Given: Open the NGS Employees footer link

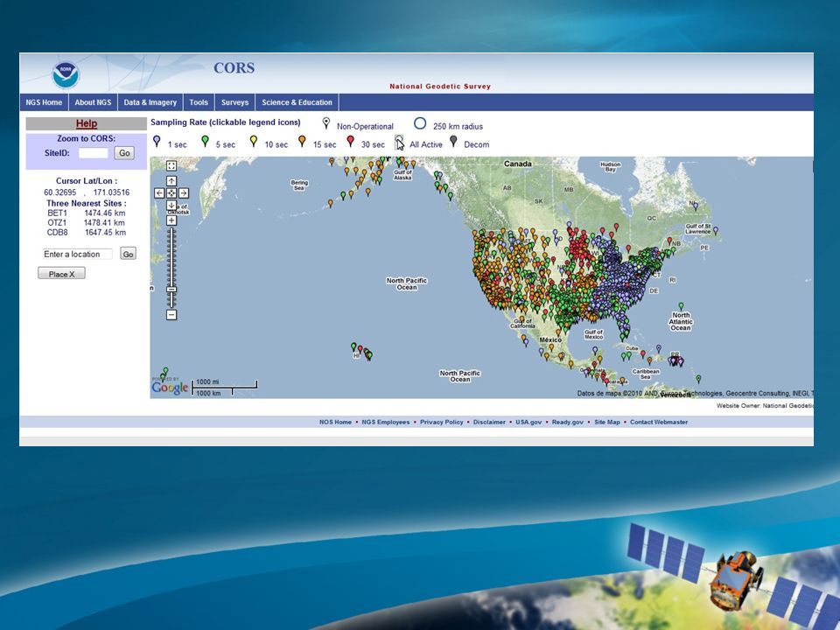Looking at the screenshot, I should tap(386, 422).
